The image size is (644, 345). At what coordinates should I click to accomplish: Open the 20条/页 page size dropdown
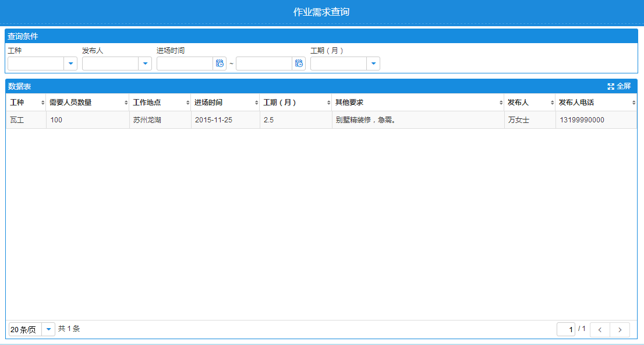[x=48, y=329]
